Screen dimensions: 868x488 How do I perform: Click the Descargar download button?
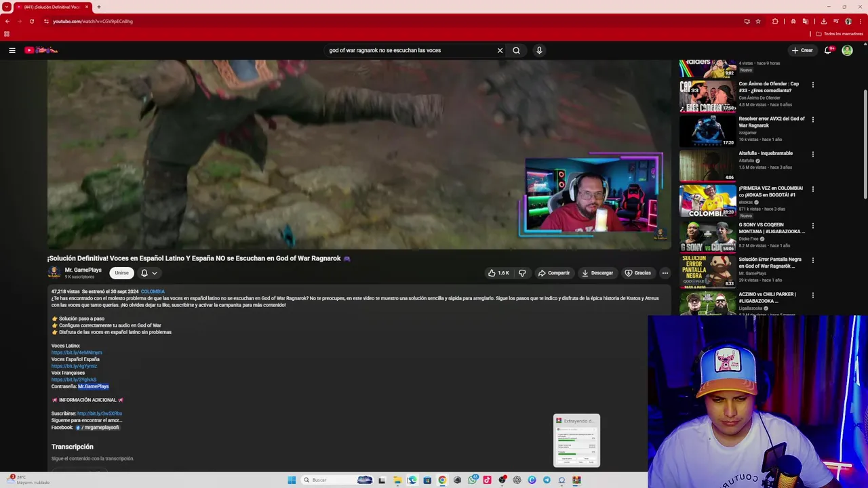[597, 273]
